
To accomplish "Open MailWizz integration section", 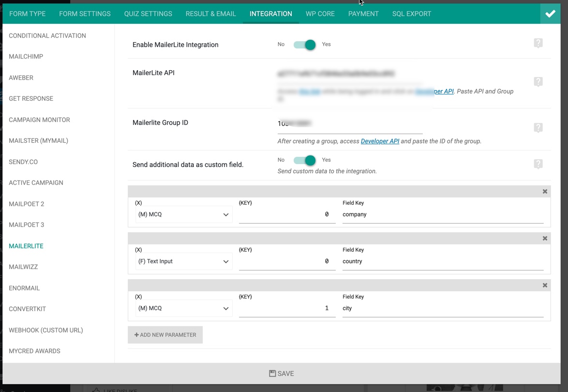I will point(23,267).
